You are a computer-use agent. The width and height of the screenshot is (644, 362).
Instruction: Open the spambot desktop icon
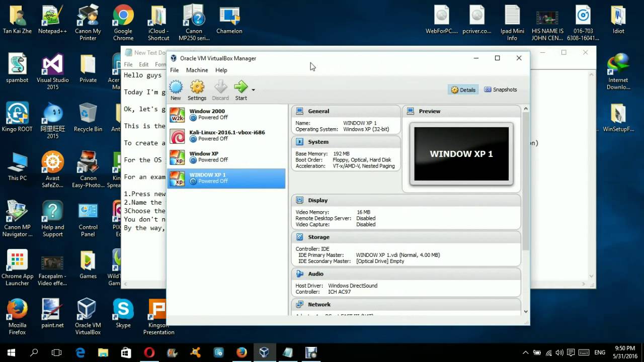(17, 69)
